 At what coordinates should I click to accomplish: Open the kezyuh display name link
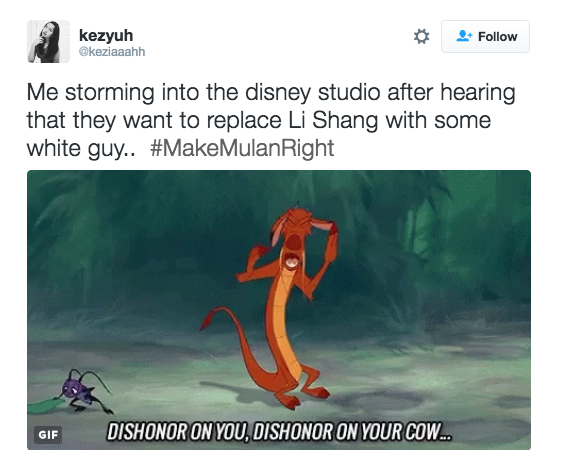[x=106, y=35]
